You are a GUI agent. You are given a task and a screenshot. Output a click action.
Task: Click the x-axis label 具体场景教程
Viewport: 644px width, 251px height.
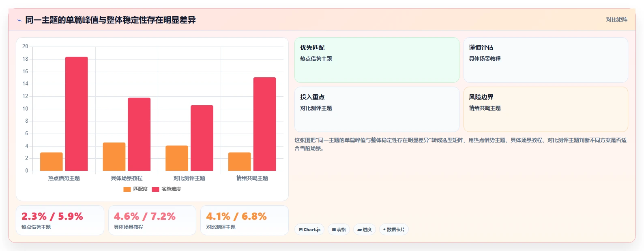[x=127, y=178]
